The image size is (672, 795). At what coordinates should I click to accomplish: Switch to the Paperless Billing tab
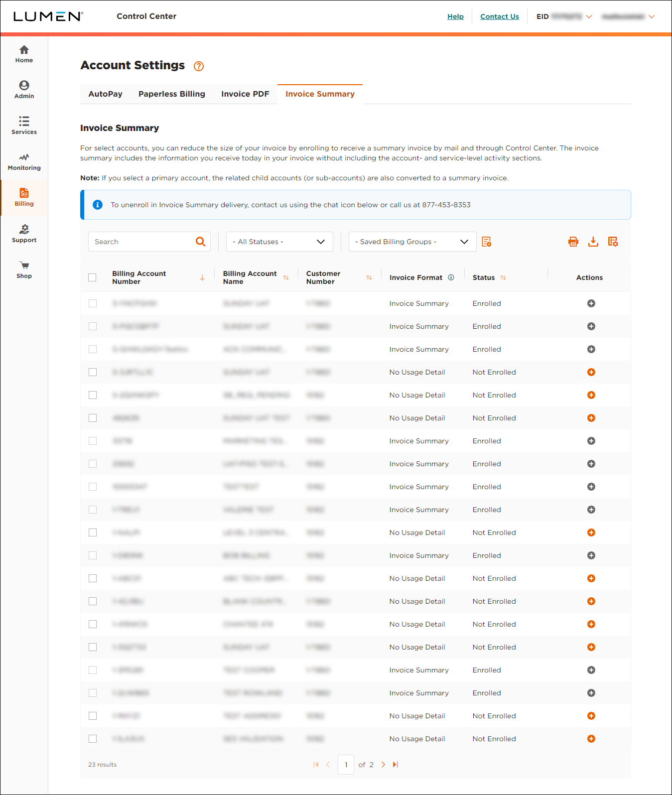172,94
